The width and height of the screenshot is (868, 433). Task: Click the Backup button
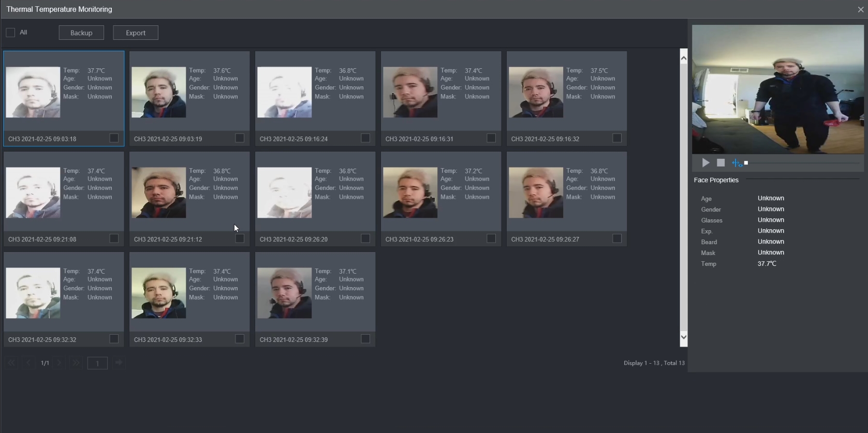pos(81,33)
